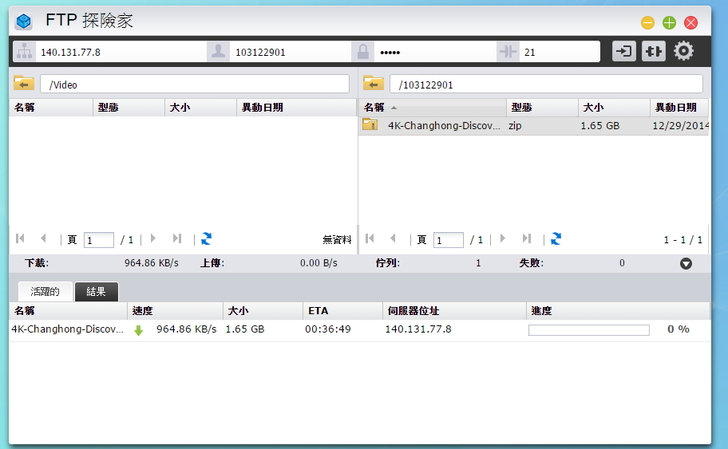Go up a folder from /Video
The image size is (728, 449).
coord(23,84)
